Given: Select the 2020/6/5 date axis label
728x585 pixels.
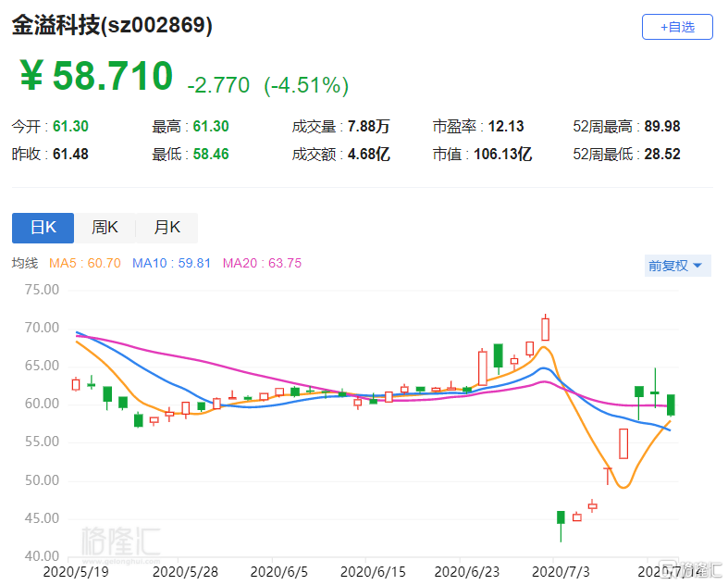Looking at the screenshot, I should pos(279,572).
